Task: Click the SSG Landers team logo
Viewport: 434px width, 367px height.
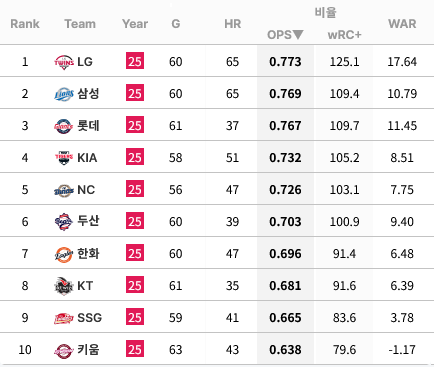Action: coord(64,318)
